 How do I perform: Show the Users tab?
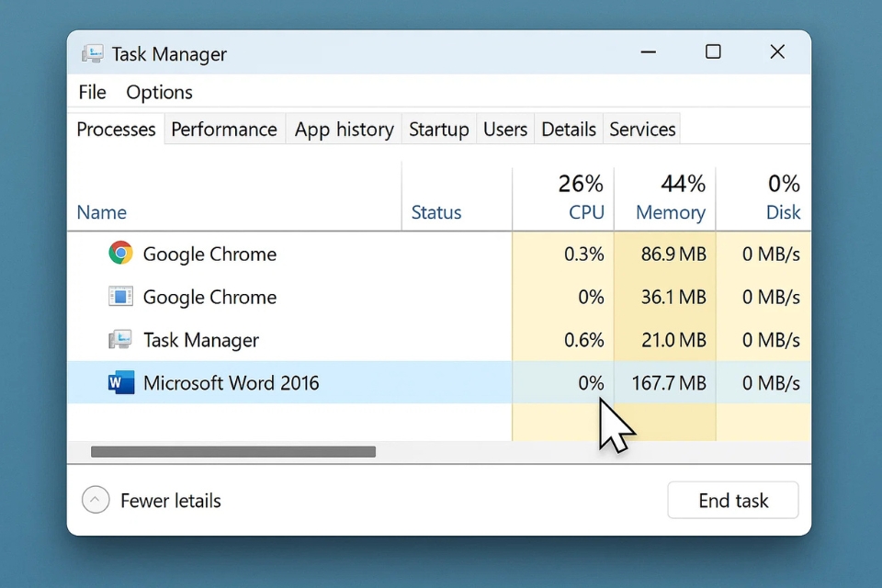point(505,130)
